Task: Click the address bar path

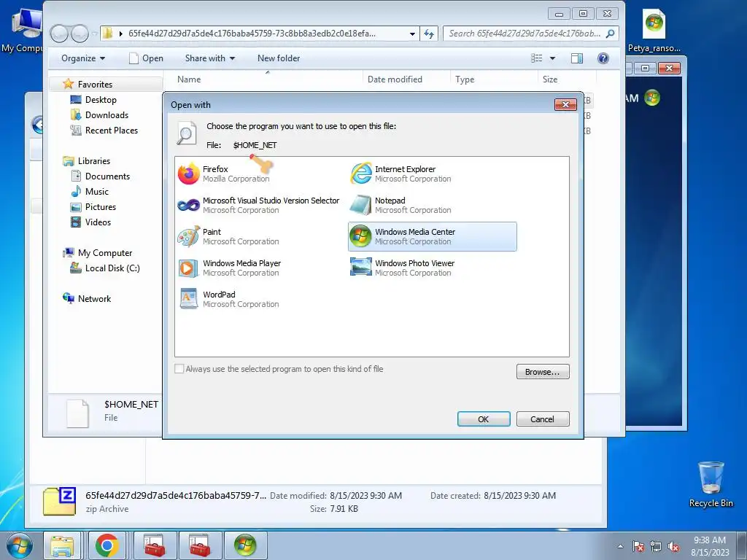Action: [252, 34]
